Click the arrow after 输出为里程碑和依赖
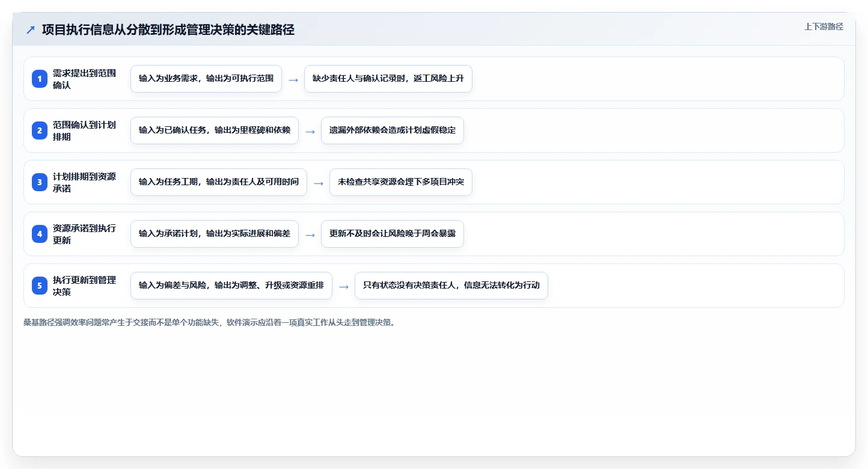The width and height of the screenshot is (868, 469). (x=310, y=131)
